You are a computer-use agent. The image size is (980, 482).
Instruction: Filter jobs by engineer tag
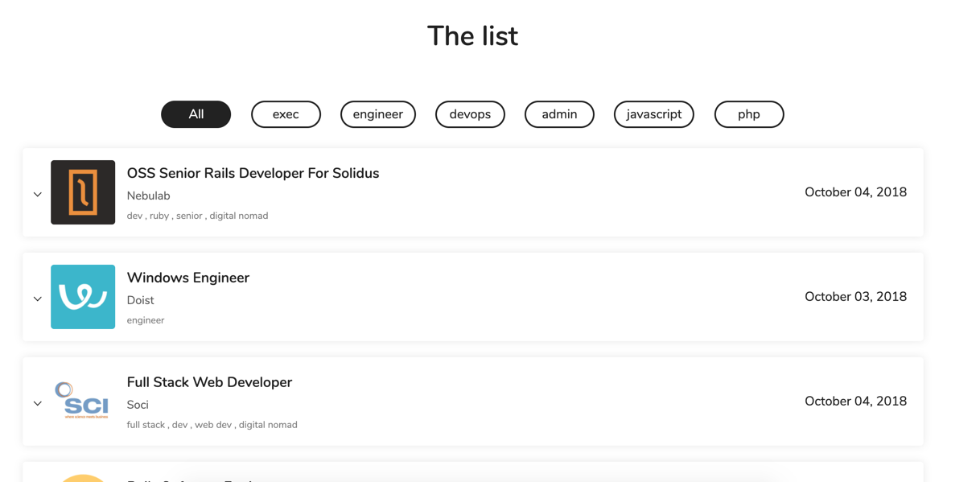(x=378, y=114)
